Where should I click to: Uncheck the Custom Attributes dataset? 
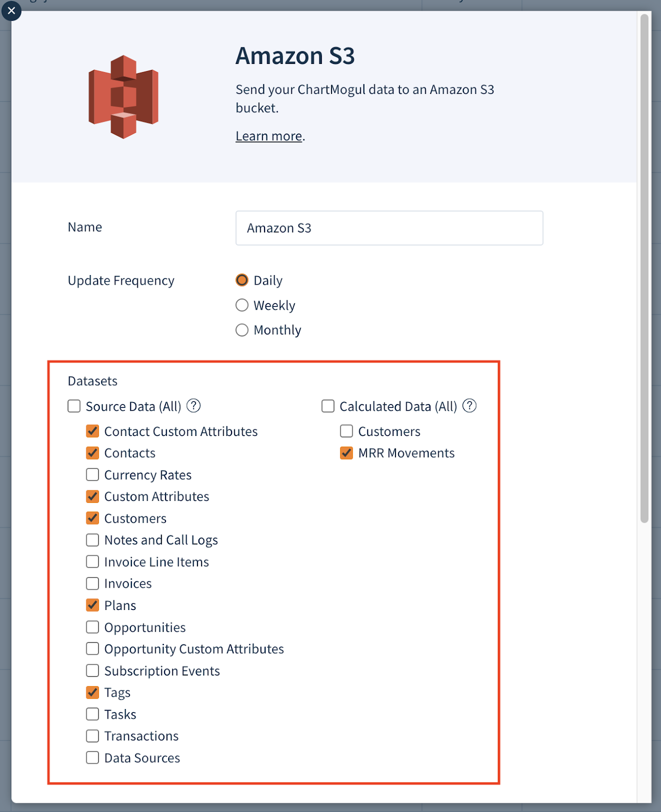92,496
